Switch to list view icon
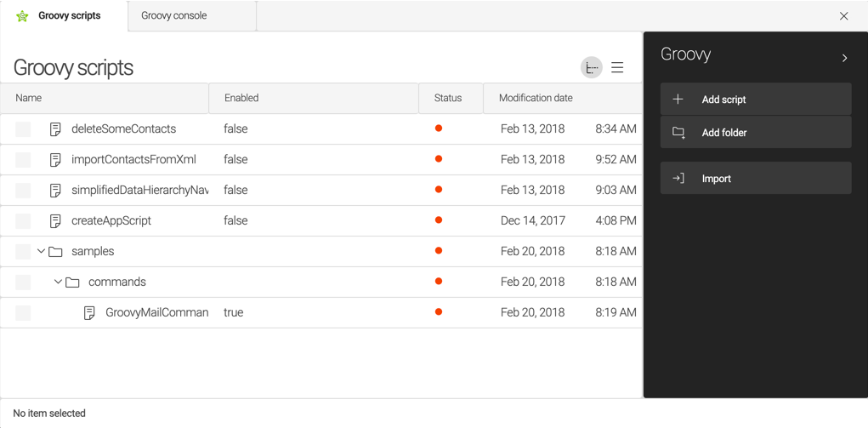 [x=617, y=67]
